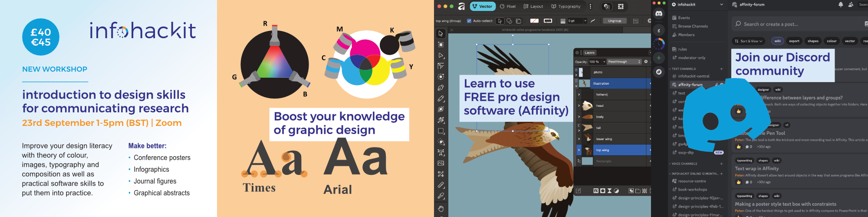This screenshot has height=217, width=868.
Task: Select the Place Image tool in Affinity
Action: 441,164
